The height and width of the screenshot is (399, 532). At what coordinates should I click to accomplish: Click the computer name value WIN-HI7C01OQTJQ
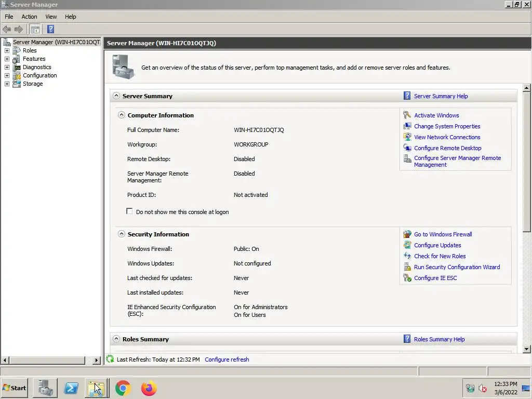pyautogui.click(x=259, y=130)
